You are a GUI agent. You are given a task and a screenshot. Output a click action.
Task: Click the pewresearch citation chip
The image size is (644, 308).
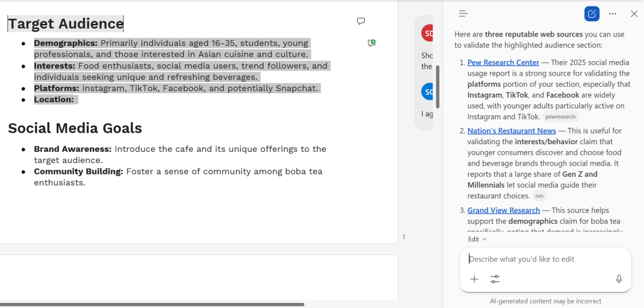tap(561, 117)
